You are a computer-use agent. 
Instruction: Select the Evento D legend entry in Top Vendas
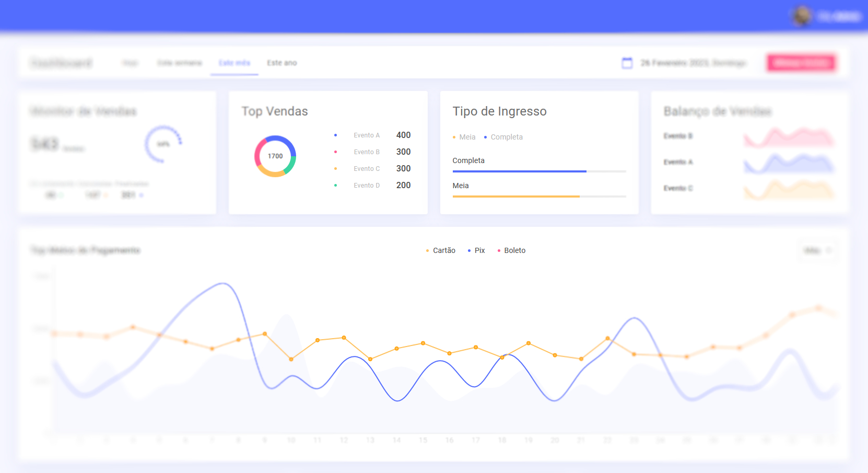click(x=366, y=186)
